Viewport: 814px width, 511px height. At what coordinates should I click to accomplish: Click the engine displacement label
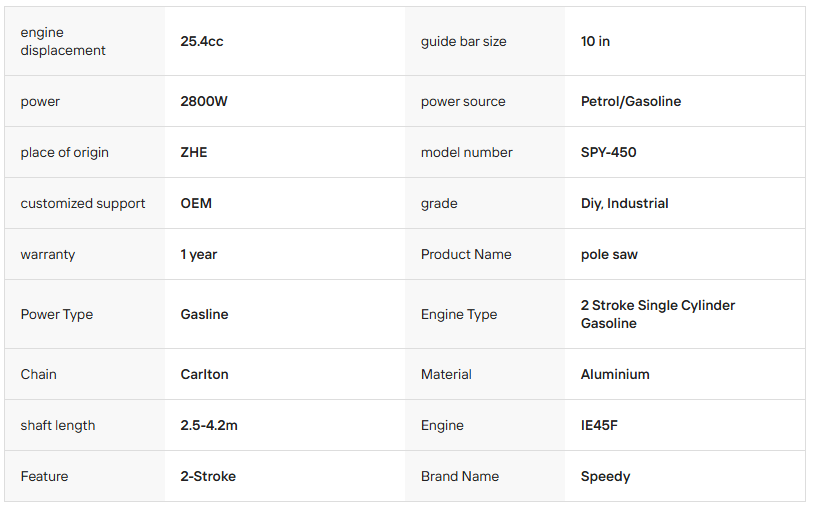coord(63,42)
